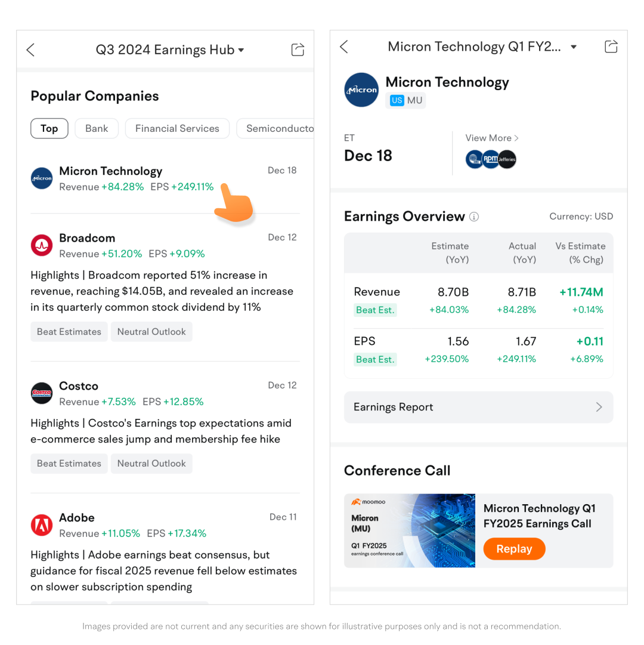The width and height of the screenshot is (644, 645).
Task: Open the Earnings Report row chevron
Action: 599,407
